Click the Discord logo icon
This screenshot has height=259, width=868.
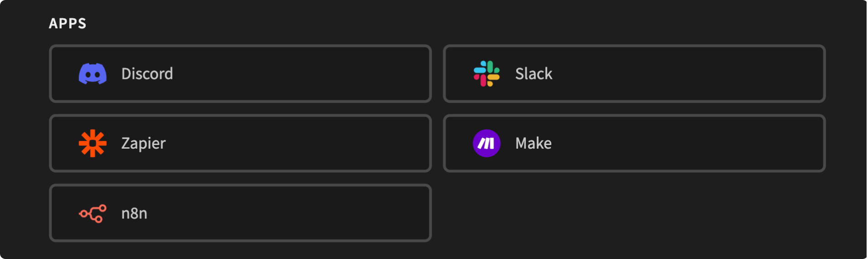(93, 74)
